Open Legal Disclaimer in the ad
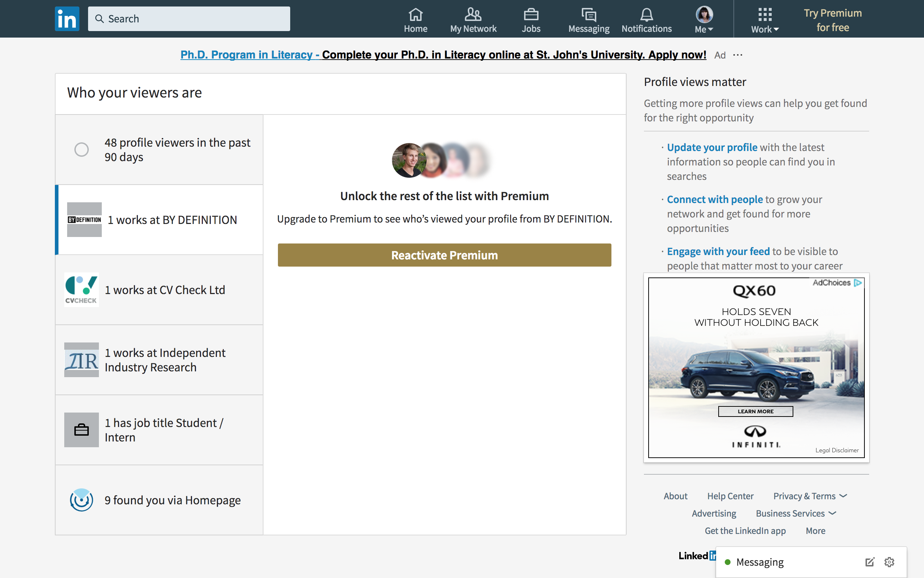This screenshot has width=924, height=578. [x=837, y=450]
